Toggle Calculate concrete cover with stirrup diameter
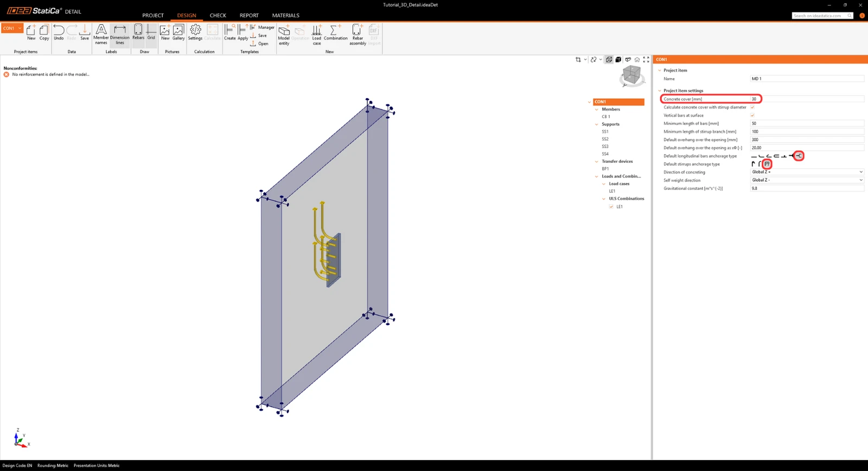 click(752, 107)
